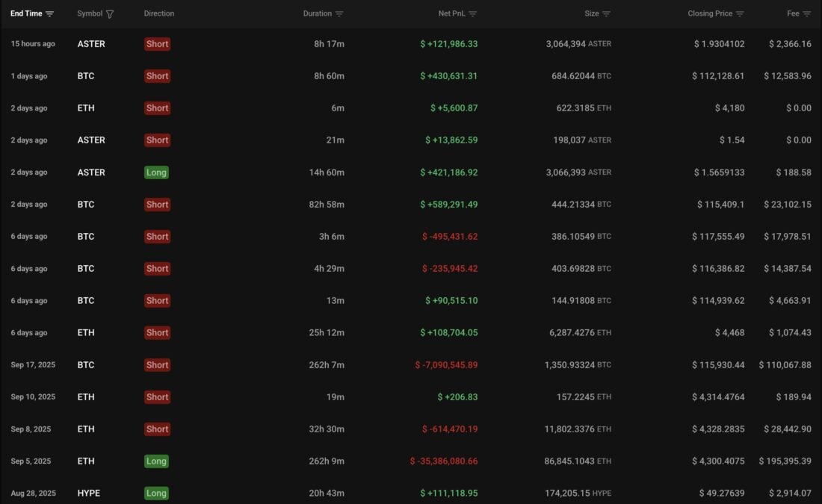
Task: Sort by End Time column icon
Action: [x=49, y=13]
